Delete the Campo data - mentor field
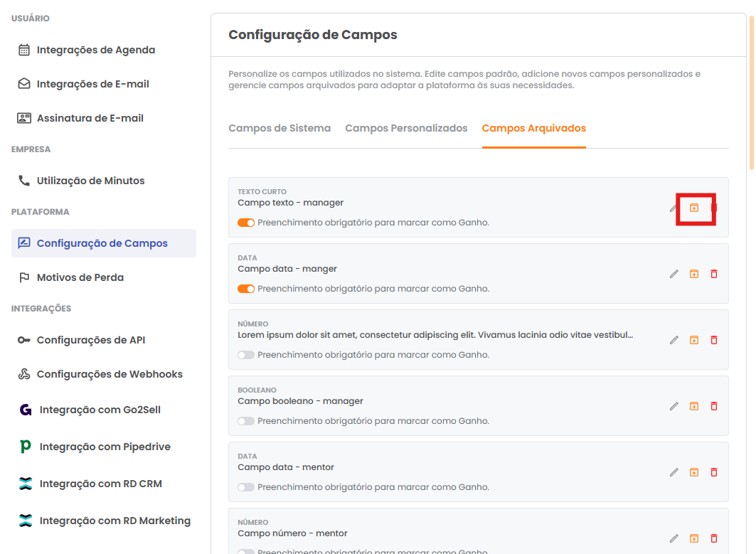 714,472
